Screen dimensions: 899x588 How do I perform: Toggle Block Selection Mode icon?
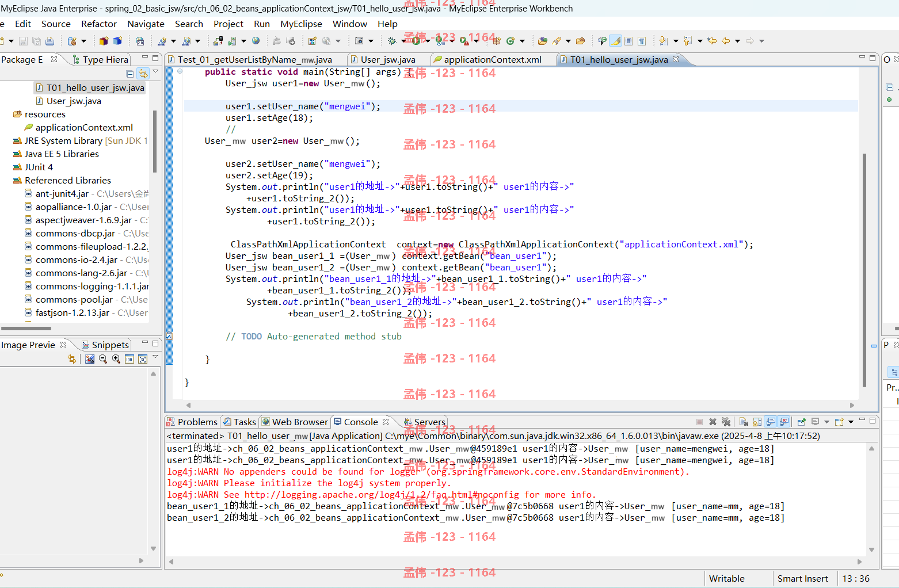628,41
